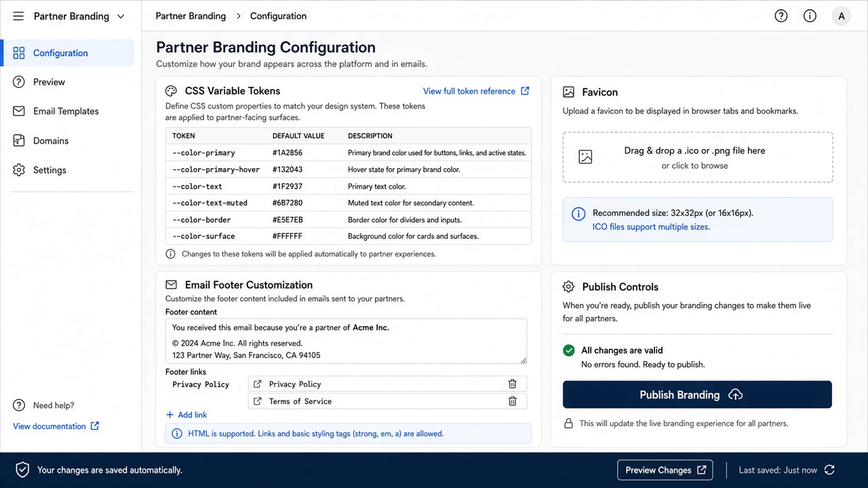Screen dimensions: 868x488
Task: Click the ICO files support multiple sizes link
Action: [x=651, y=227]
